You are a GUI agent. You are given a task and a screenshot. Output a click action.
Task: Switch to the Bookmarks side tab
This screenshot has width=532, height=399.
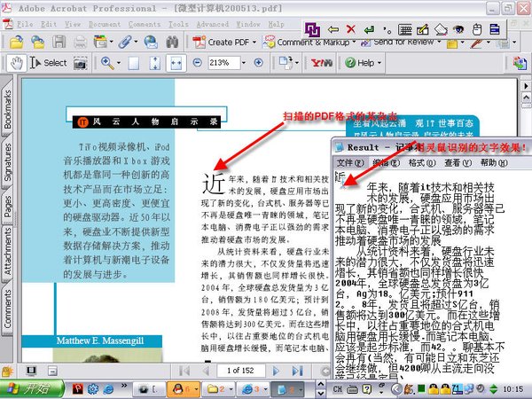tap(8, 105)
